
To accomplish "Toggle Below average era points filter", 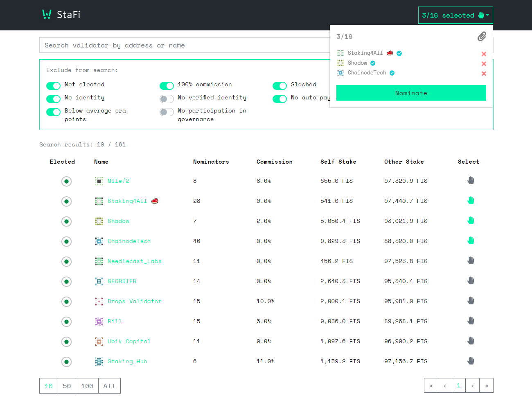I will (x=53, y=112).
